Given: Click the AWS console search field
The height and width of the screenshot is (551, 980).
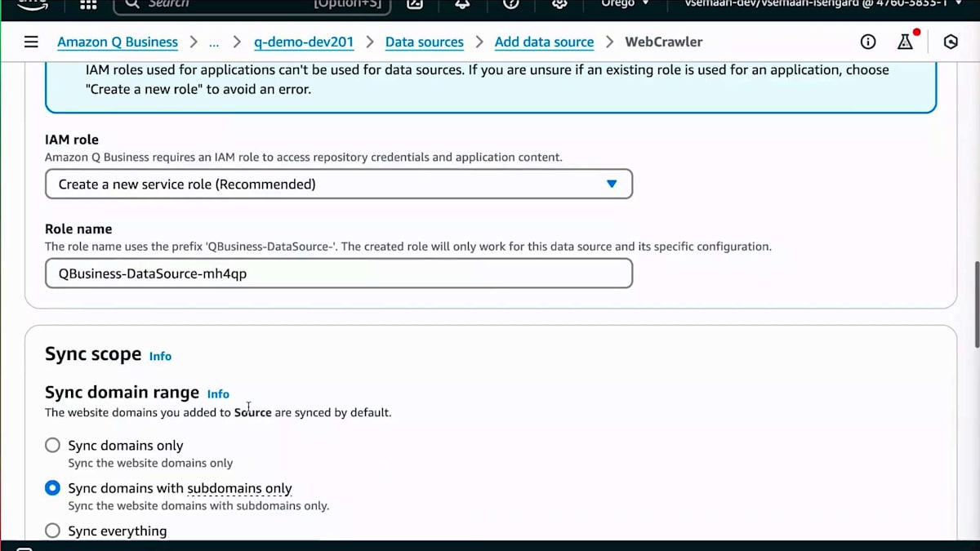Looking at the screenshot, I should pos(252,5).
